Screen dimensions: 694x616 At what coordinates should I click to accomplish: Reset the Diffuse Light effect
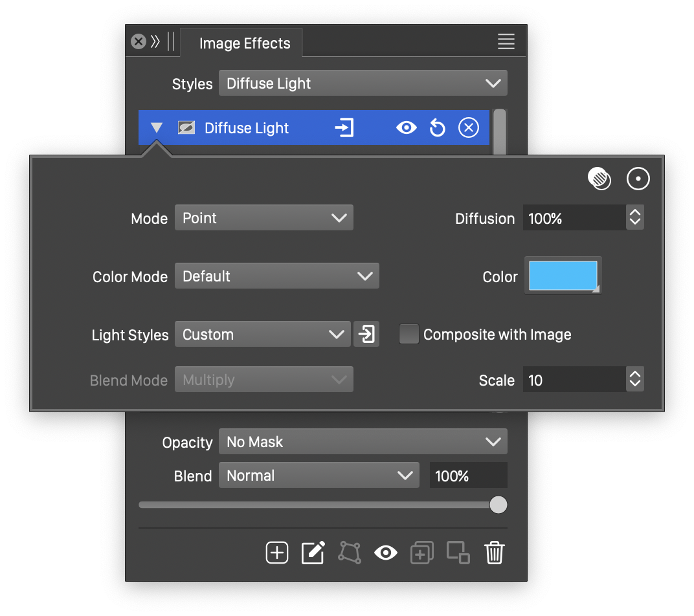(x=438, y=128)
